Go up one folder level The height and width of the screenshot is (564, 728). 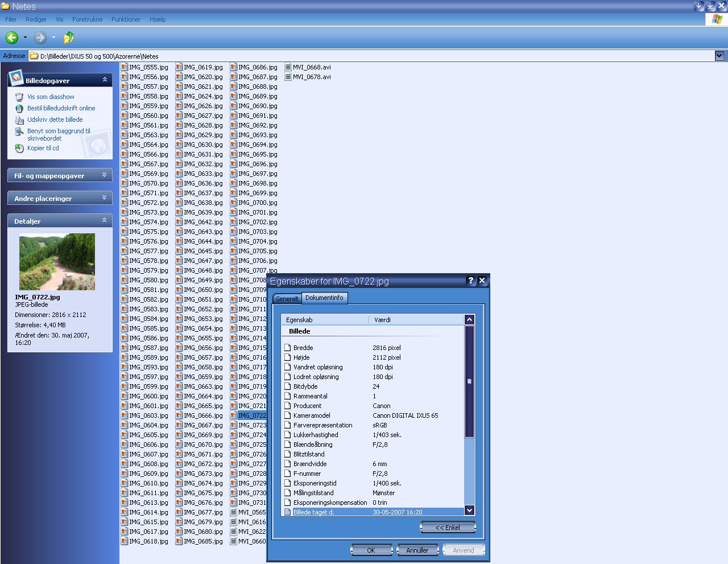(69, 38)
